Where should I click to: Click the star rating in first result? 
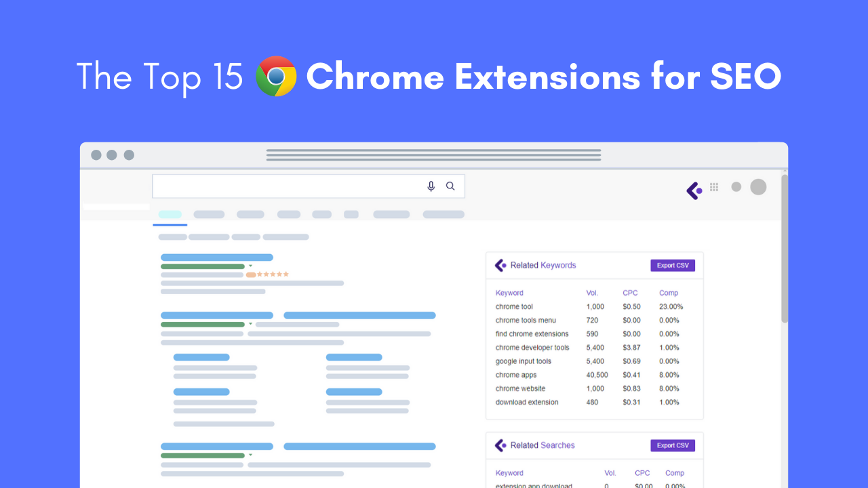(x=273, y=274)
